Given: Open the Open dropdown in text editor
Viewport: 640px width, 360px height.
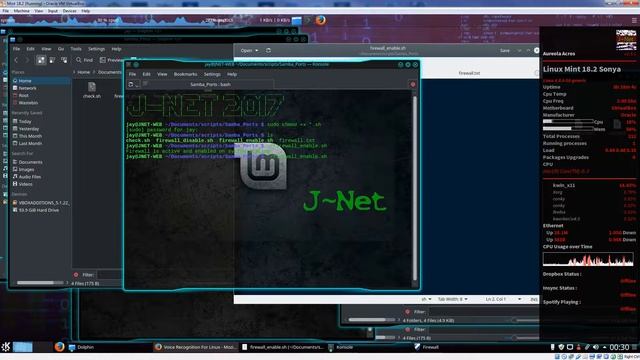Looking at the screenshot, I should point(249,51).
